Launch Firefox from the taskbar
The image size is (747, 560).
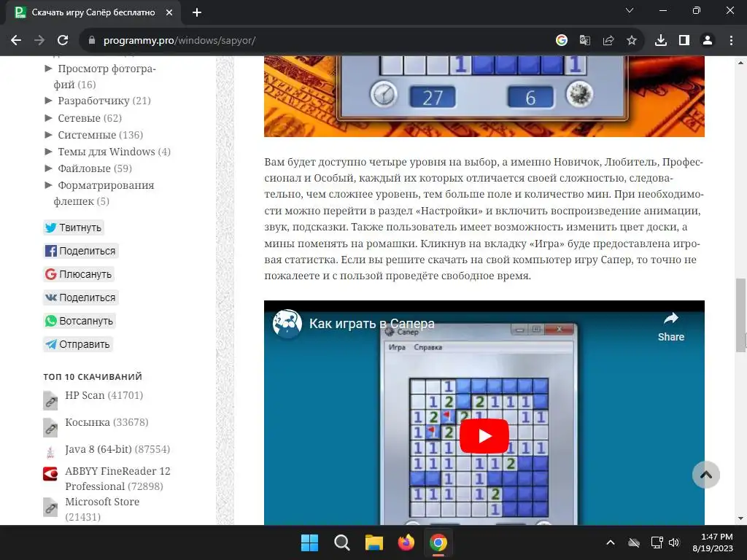click(x=406, y=542)
